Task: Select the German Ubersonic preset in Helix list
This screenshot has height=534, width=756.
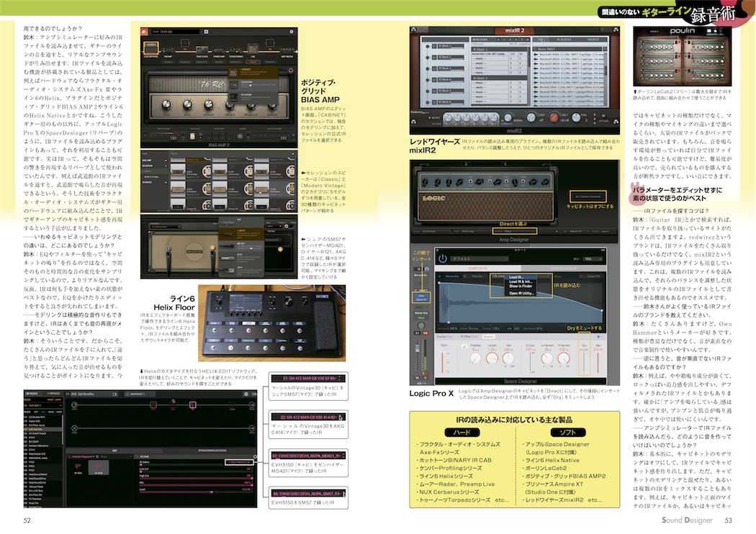Action: click(x=42, y=445)
